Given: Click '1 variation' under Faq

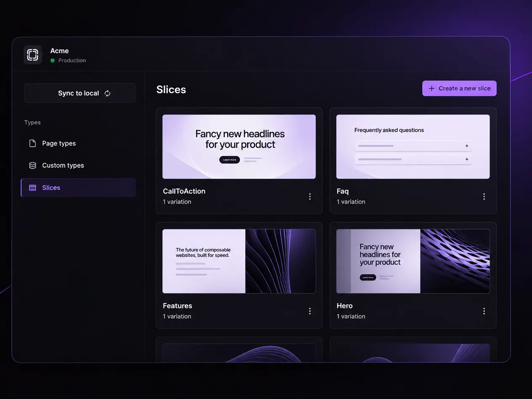Looking at the screenshot, I should (351, 202).
